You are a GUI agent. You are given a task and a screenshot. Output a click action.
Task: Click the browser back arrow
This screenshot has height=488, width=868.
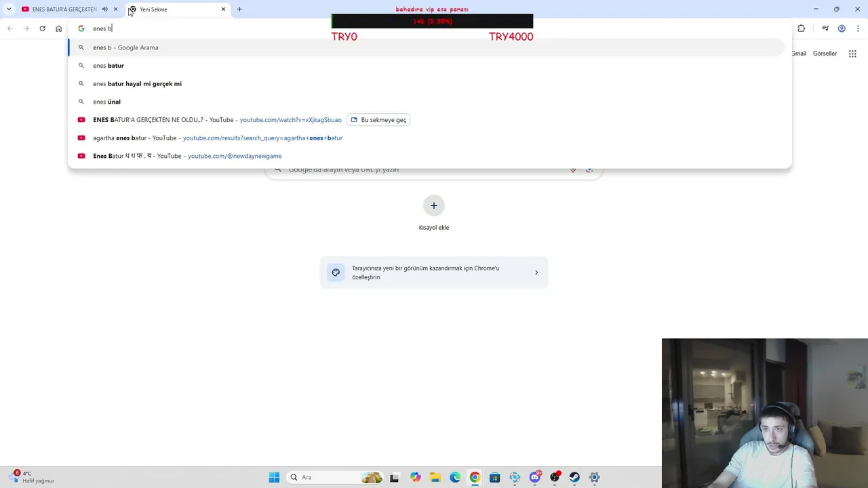click(x=9, y=28)
